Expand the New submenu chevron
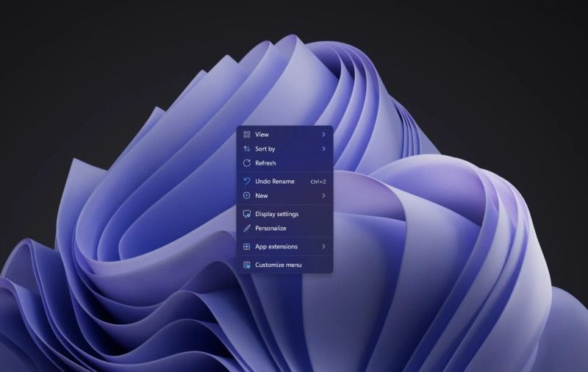This screenshot has height=372, width=588. click(323, 196)
